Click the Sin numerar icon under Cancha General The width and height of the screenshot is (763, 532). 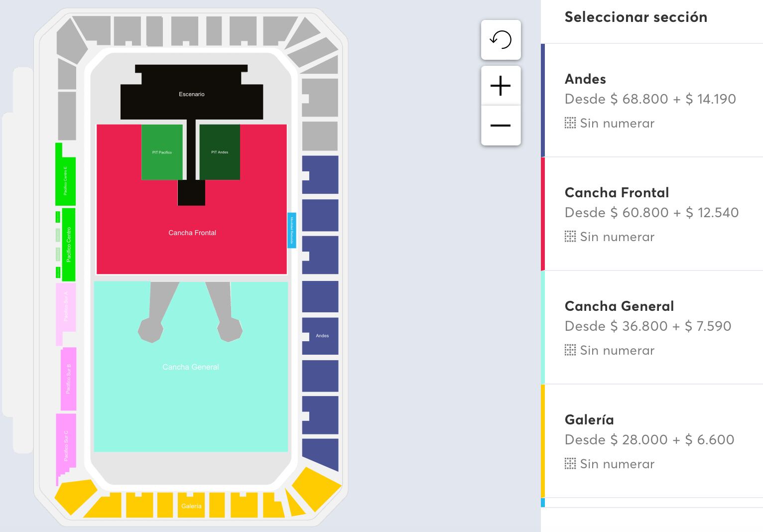[x=569, y=350]
